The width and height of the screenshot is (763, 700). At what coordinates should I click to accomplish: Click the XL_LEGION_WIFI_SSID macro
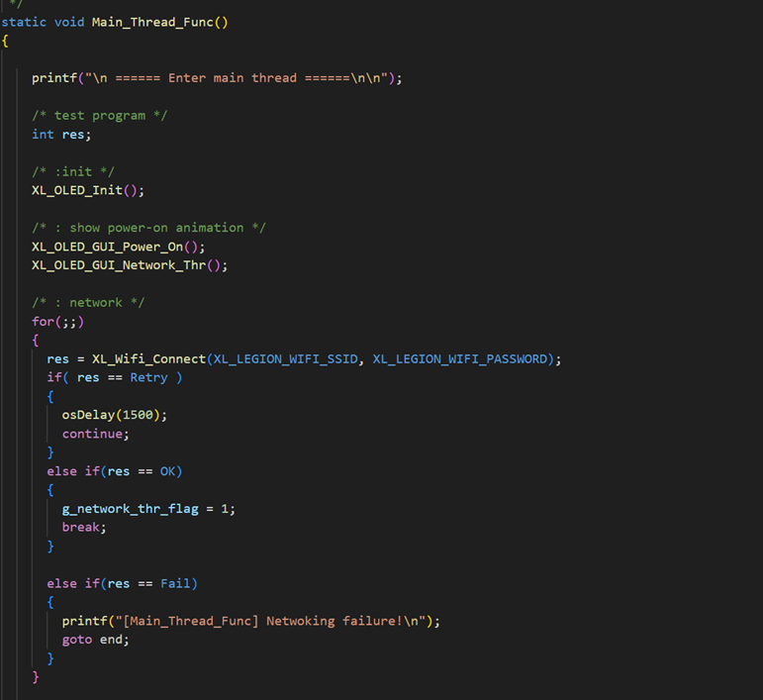click(x=286, y=359)
